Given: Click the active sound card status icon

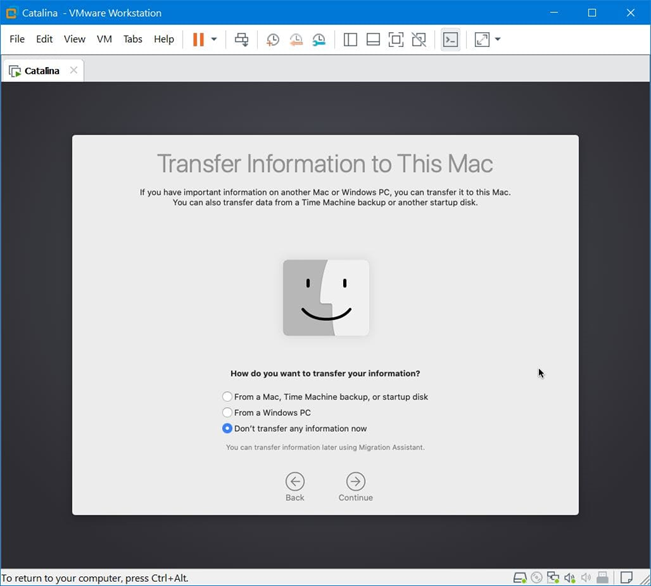Looking at the screenshot, I should point(570,578).
